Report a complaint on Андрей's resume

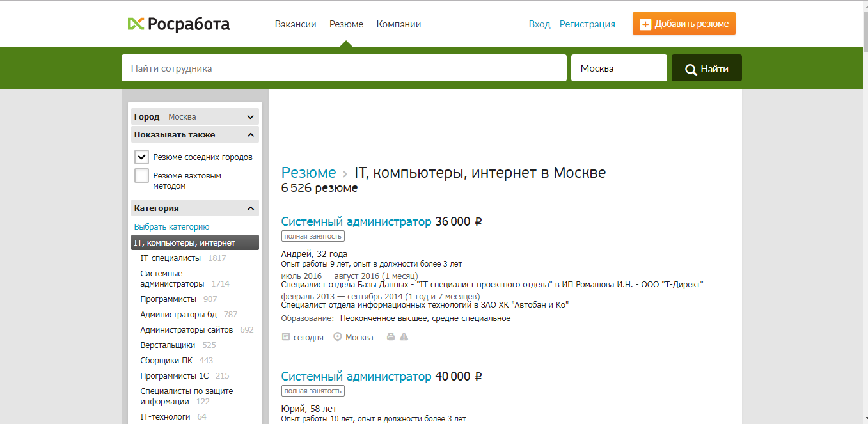pyautogui.click(x=404, y=336)
